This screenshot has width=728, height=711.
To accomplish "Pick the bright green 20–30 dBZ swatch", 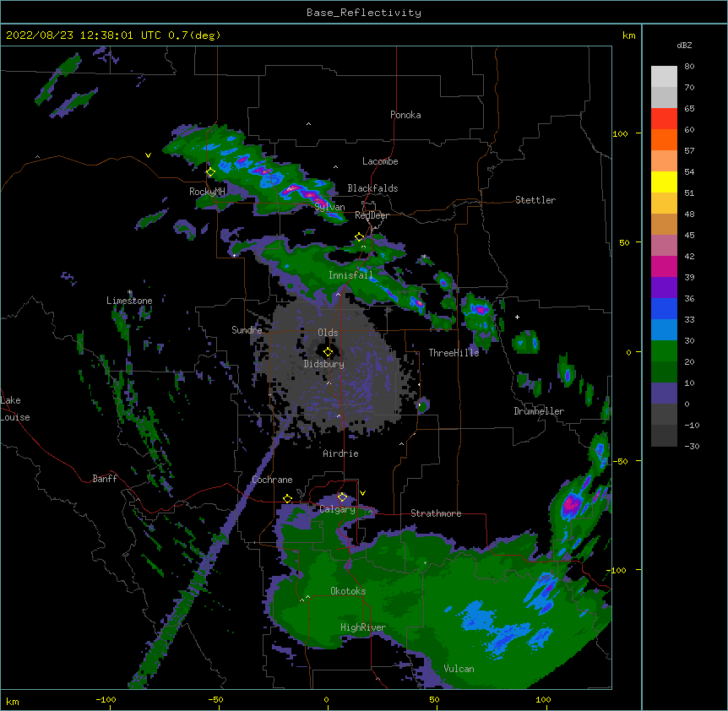I will point(664,351).
